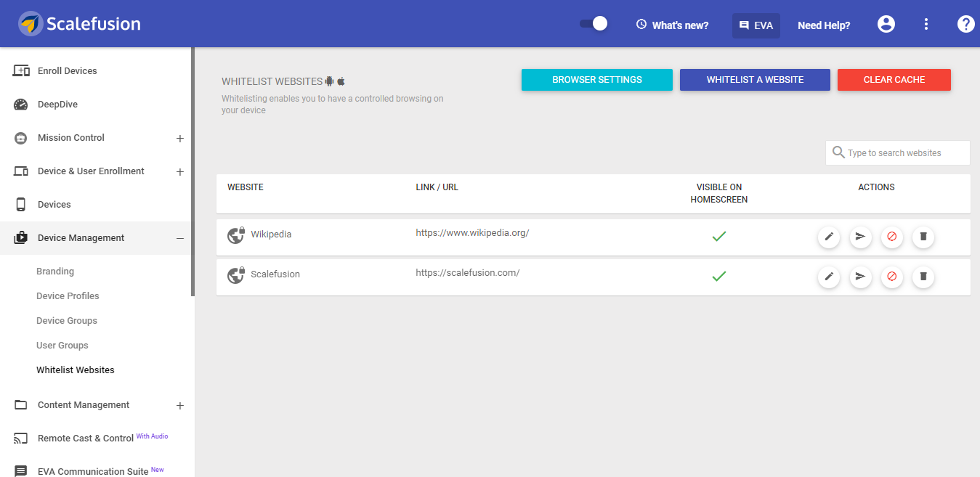The image size is (980, 477).
Task: Click https://scalefusion.com/ URL text
Action: 467,273
